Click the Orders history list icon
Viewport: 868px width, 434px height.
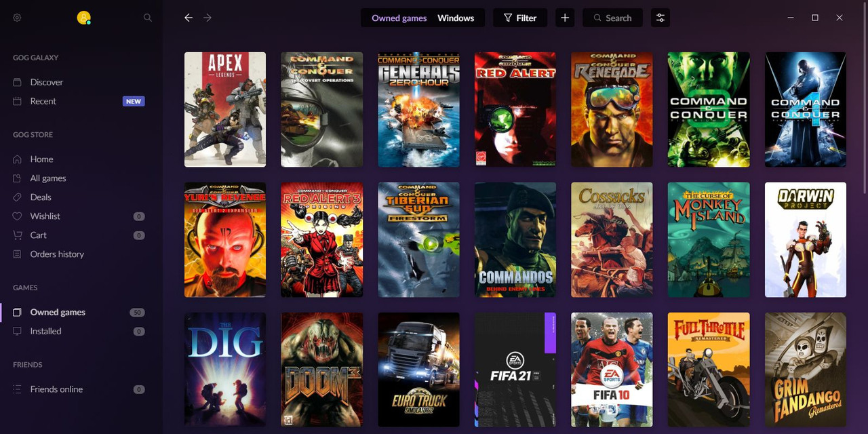(18, 254)
